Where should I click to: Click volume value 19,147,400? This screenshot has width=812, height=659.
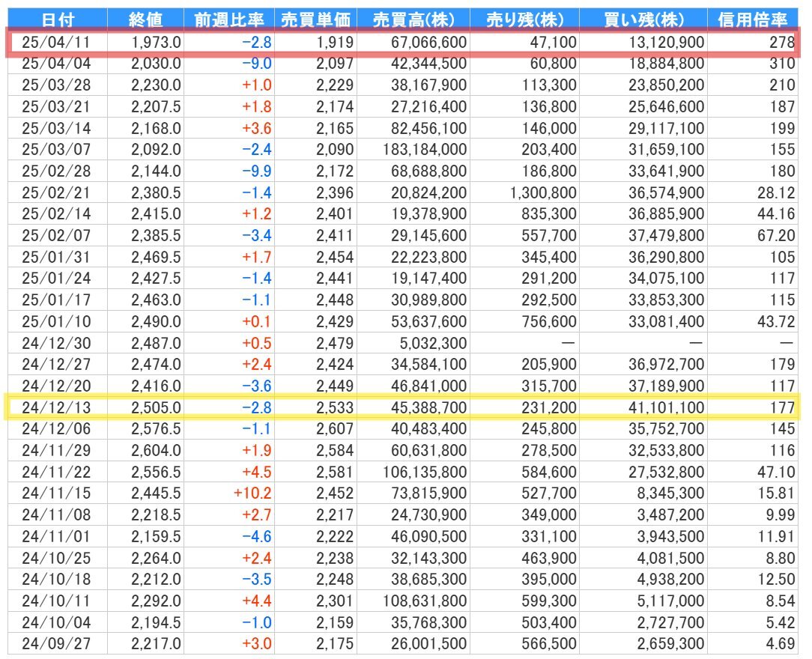pos(428,279)
